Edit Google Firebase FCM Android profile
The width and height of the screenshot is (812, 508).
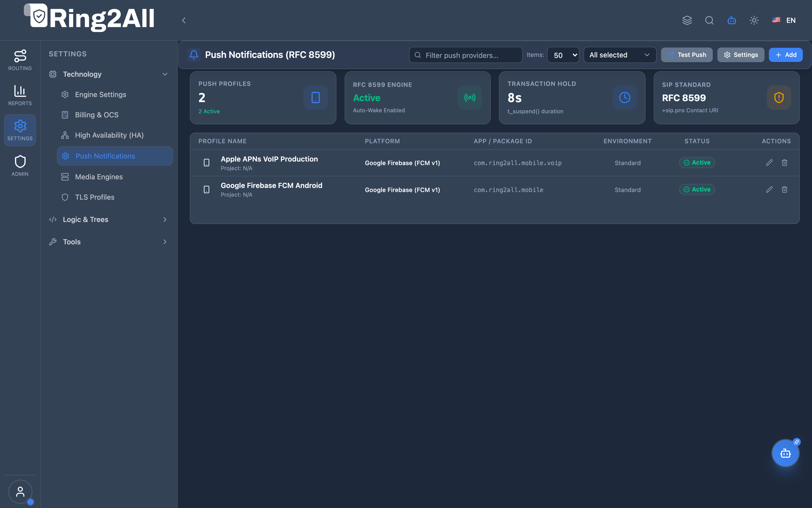(x=769, y=189)
